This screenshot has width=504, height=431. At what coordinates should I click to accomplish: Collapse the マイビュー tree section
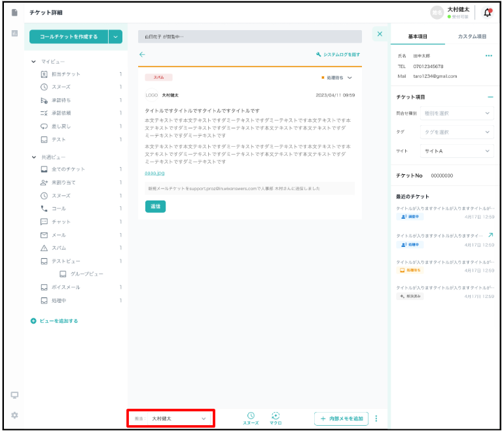[x=34, y=62]
